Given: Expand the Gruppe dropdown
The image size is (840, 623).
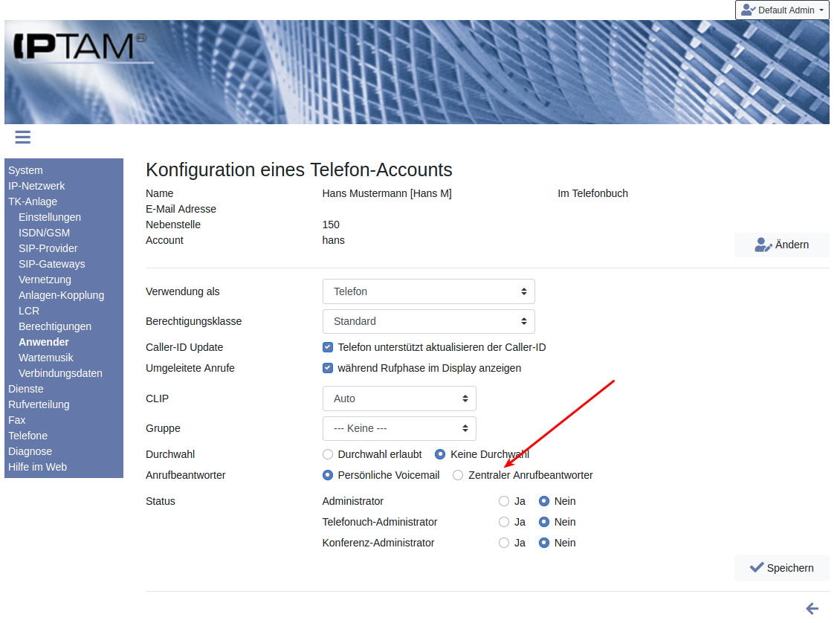Looking at the screenshot, I should (399, 428).
